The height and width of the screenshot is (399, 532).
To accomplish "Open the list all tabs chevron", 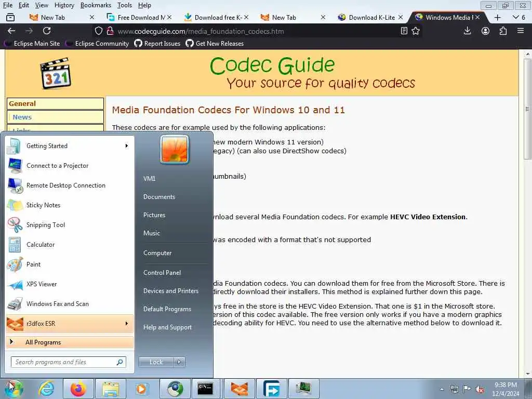I will pos(516,17).
